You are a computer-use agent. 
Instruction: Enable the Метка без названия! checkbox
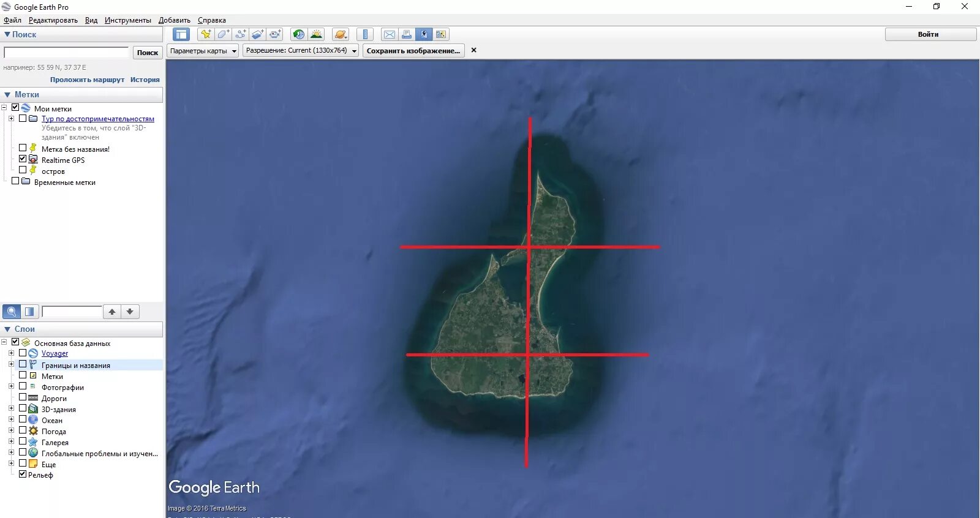[23, 148]
